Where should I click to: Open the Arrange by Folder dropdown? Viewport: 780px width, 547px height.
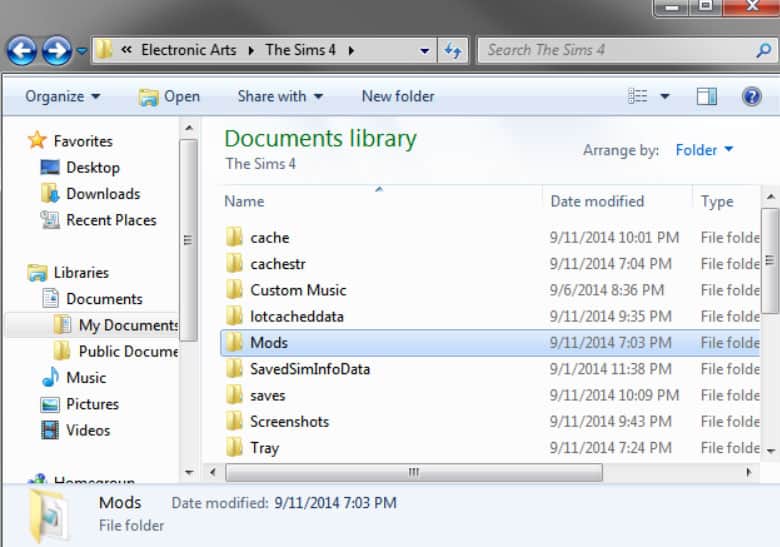pos(704,150)
